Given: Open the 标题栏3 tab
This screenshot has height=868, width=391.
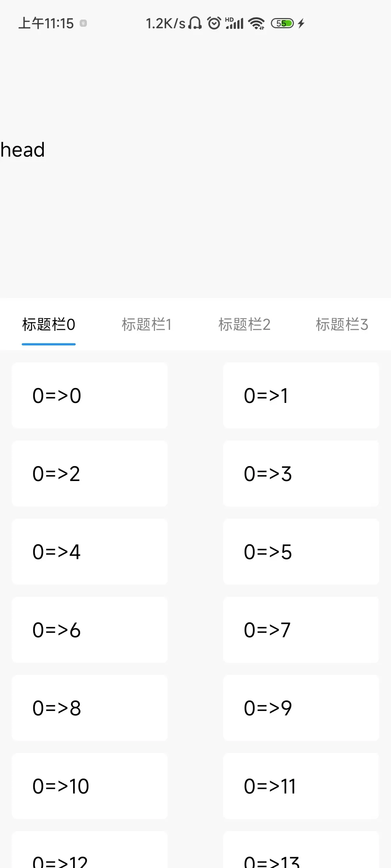Looking at the screenshot, I should (x=342, y=324).
